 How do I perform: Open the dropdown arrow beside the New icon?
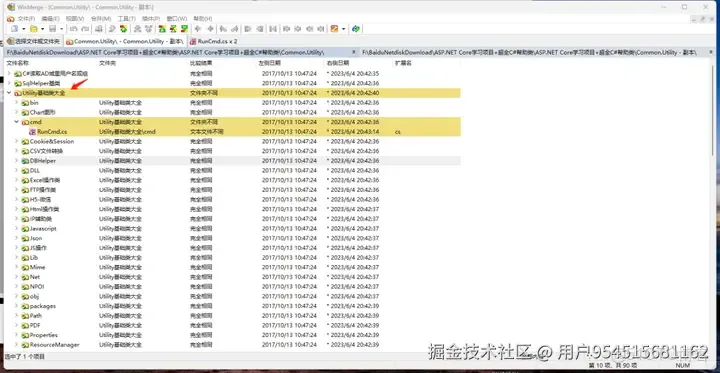click(x=23, y=29)
